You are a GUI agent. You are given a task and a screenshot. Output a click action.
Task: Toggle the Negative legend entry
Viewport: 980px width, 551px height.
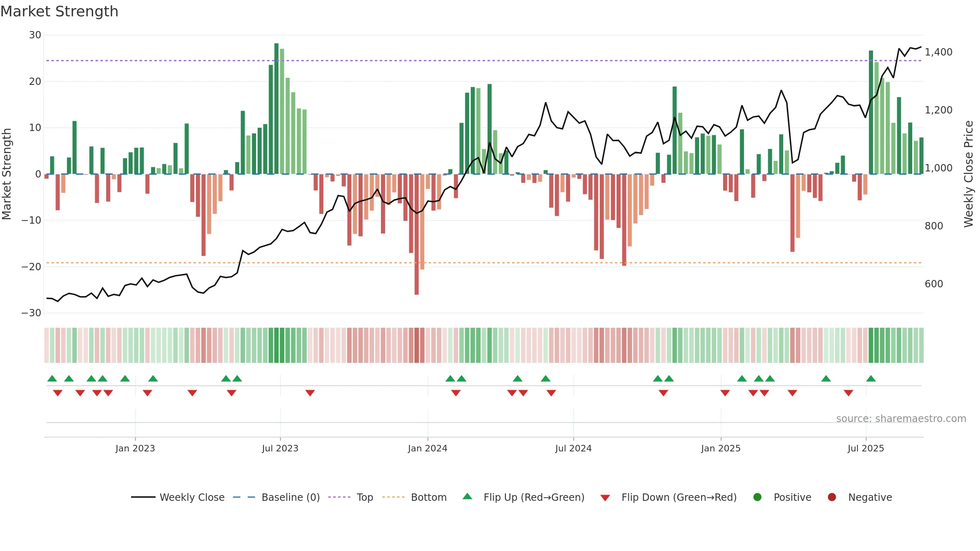[860, 497]
